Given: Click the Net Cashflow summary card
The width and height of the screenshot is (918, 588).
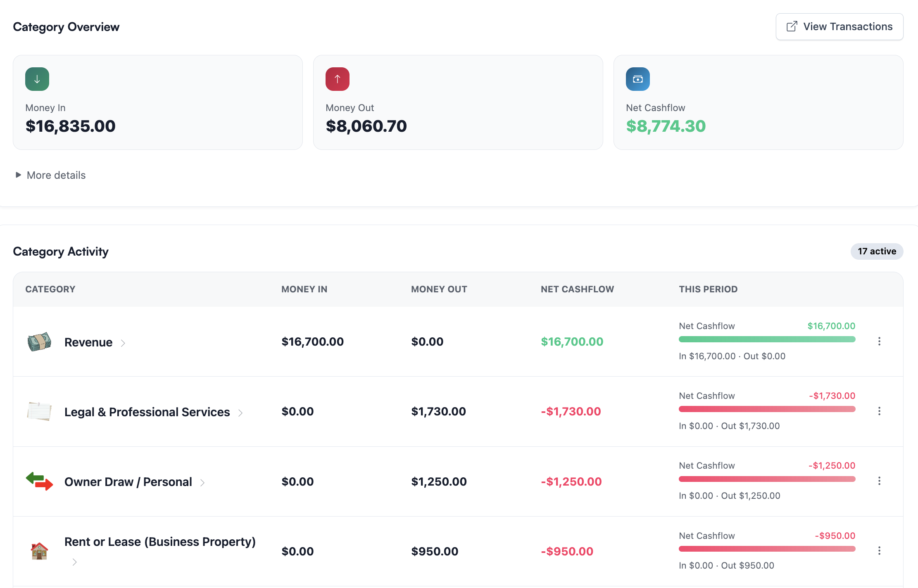Looking at the screenshot, I should (x=759, y=102).
